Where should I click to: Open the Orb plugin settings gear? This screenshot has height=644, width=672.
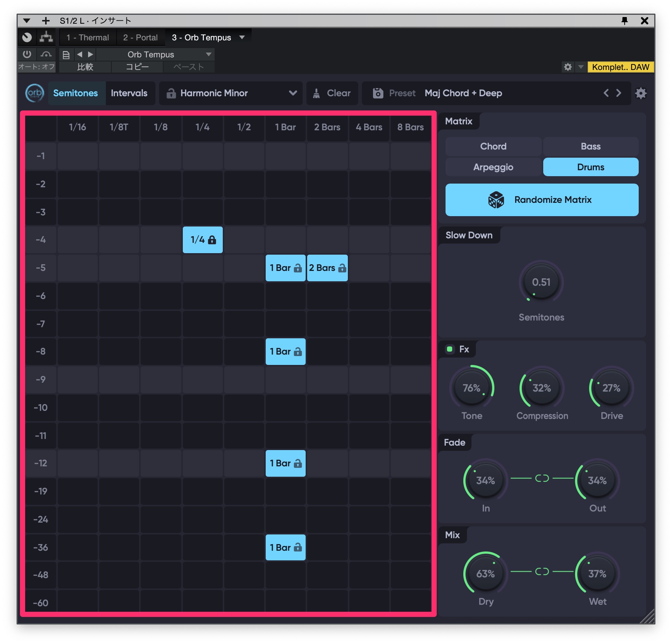641,93
